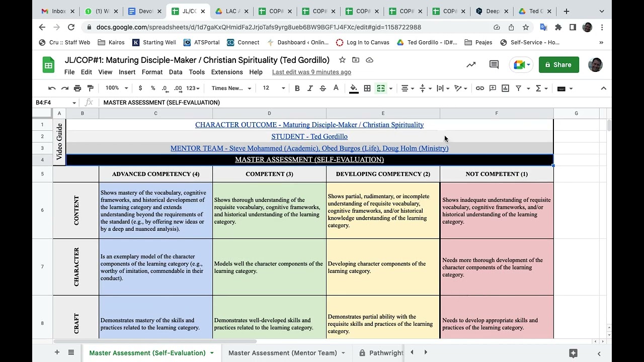The width and height of the screenshot is (644, 362).
Task: Click the Create a filter icon
Action: coord(519,88)
